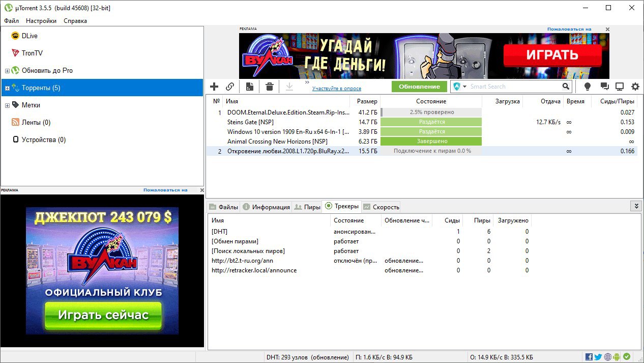
Task: Open the search provider dropdown arrow
Action: click(x=464, y=87)
